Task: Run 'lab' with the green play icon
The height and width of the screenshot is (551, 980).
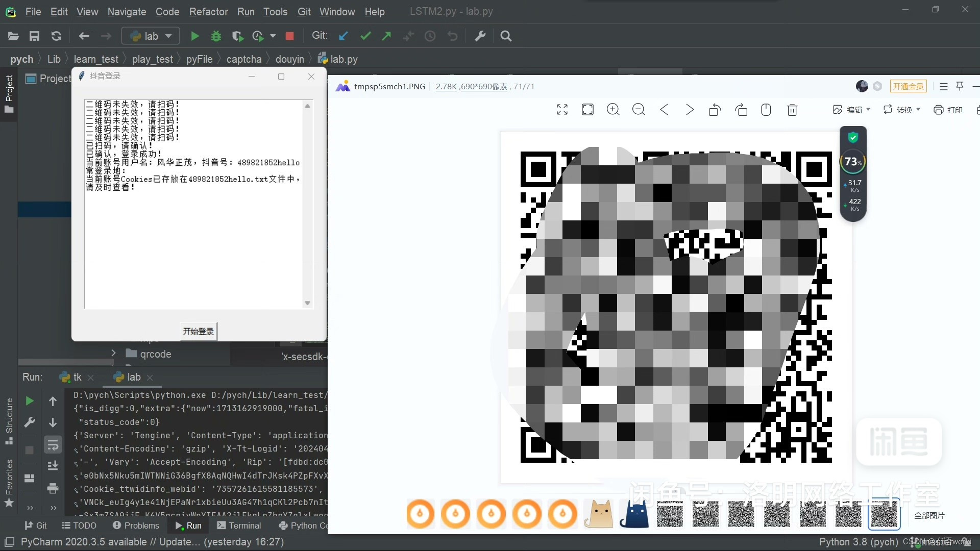Action: 194,36
